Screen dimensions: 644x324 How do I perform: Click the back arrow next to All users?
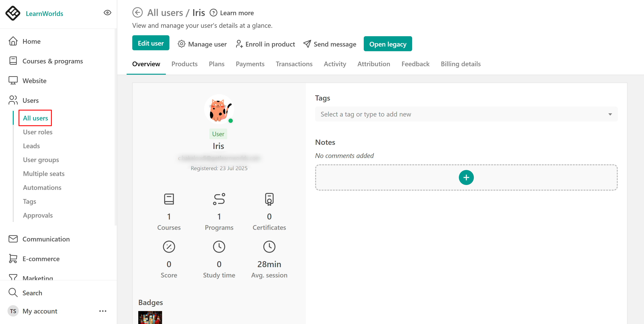(x=137, y=13)
